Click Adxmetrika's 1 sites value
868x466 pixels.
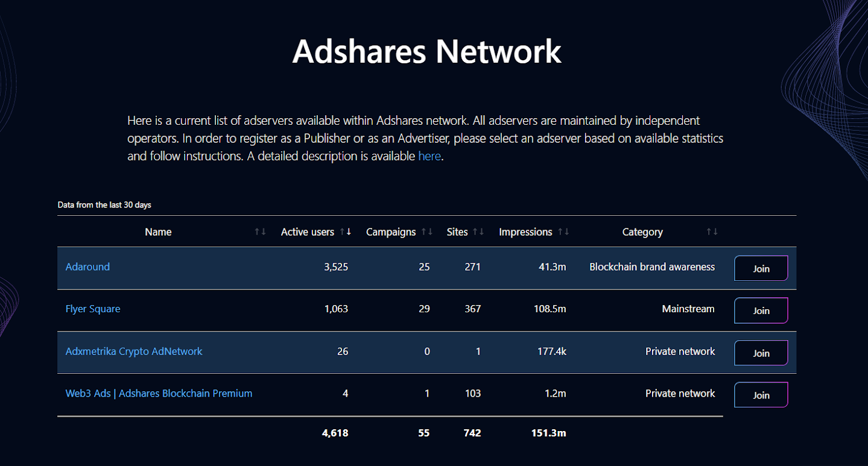click(x=478, y=351)
